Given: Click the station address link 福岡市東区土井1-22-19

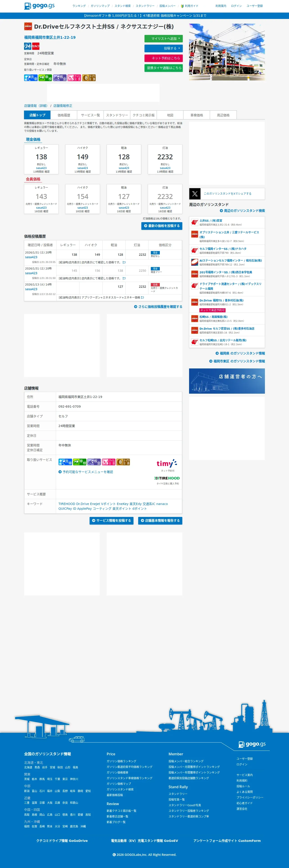Looking at the screenshot, I should (x=50, y=37).
